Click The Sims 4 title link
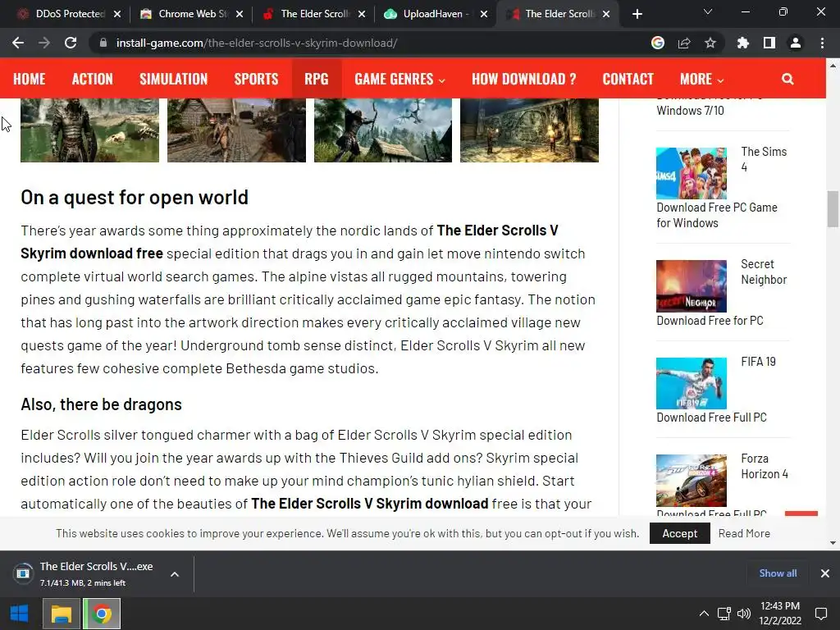 (764, 159)
